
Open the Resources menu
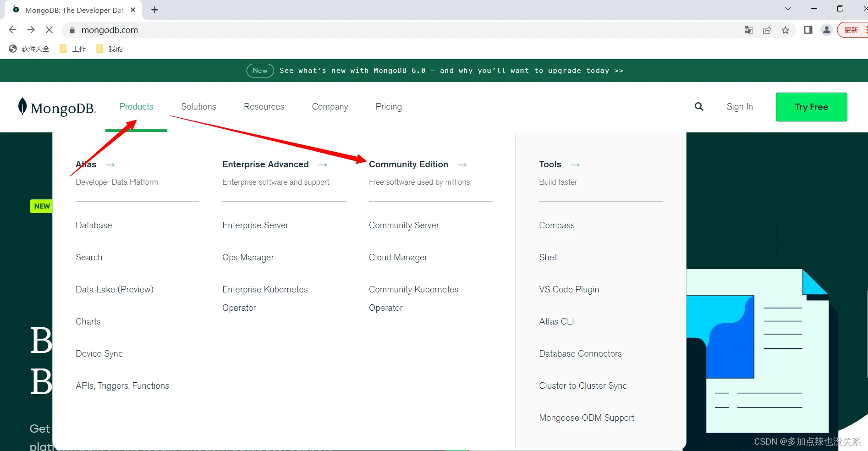[x=264, y=107]
